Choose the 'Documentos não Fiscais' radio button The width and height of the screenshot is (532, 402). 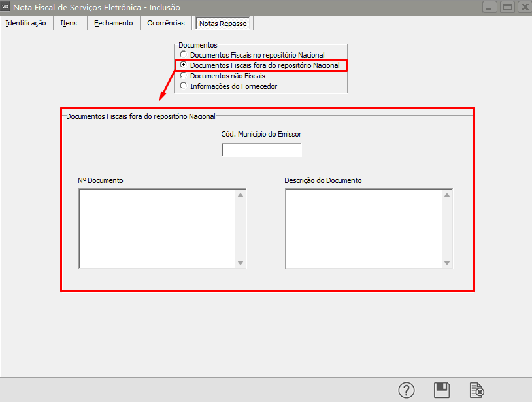[184, 76]
